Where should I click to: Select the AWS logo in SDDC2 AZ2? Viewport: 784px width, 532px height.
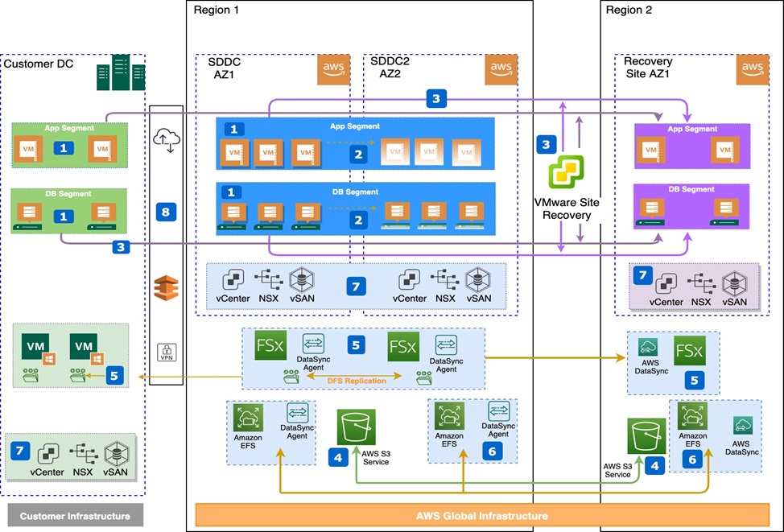coord(500,70)
